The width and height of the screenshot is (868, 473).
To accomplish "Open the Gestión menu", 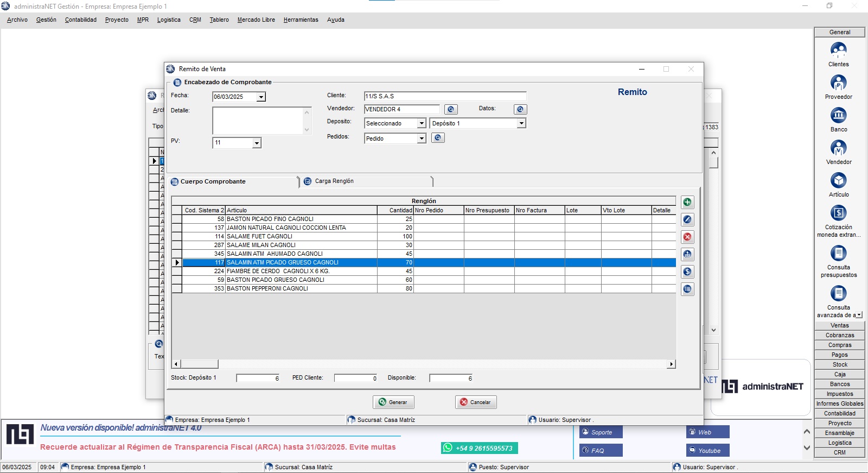I will click(46, 20).
